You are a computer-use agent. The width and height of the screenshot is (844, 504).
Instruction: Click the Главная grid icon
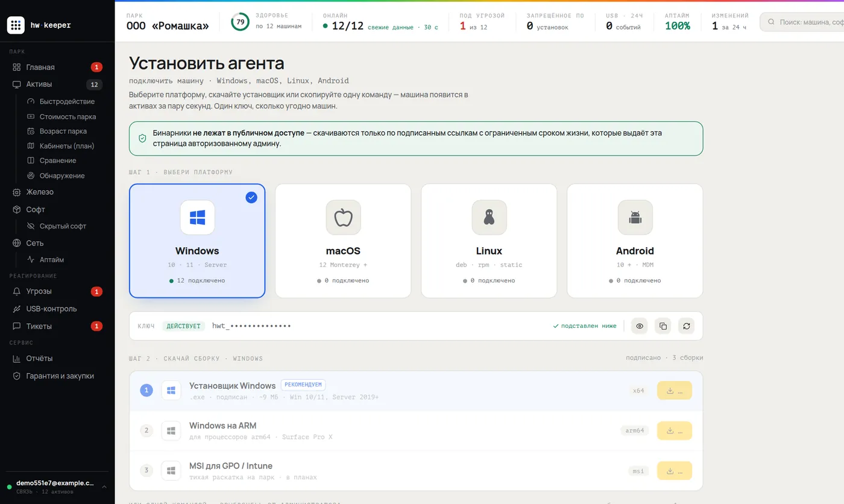point(17,67)
